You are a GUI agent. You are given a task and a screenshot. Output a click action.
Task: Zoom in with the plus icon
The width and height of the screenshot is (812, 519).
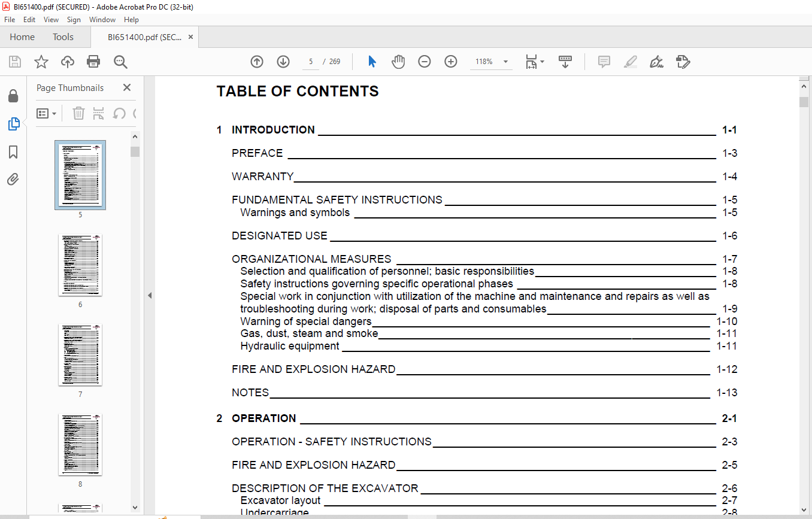451,62
